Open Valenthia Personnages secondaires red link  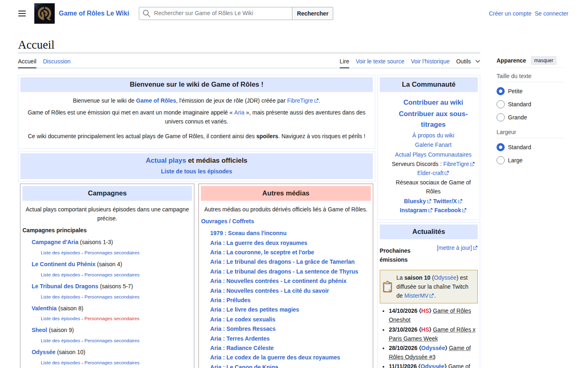[x=112, y=319]
